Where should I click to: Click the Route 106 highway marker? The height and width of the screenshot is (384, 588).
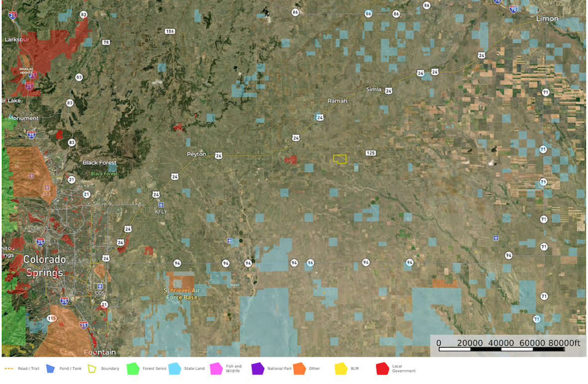(x=170, y=31)
